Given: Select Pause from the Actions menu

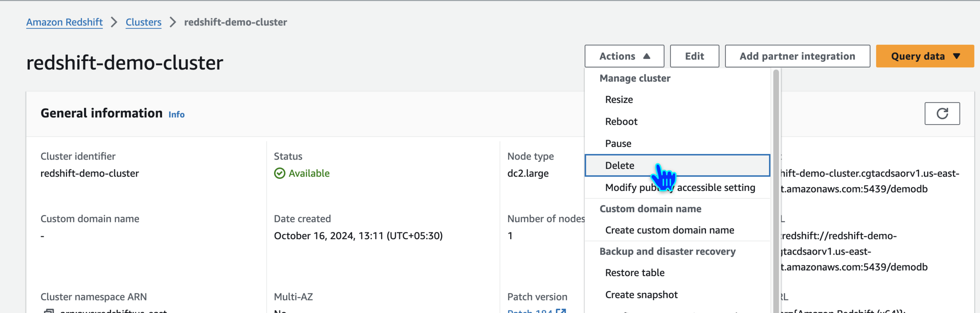Looking at the screenshot, I should pyautogui.click(x=618, y=144).
